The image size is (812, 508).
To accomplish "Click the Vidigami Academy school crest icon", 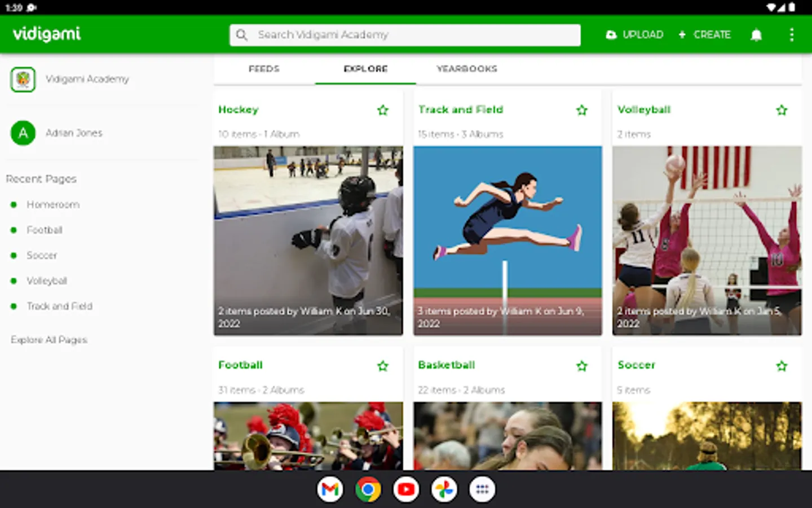I will [x=23, y=79].
